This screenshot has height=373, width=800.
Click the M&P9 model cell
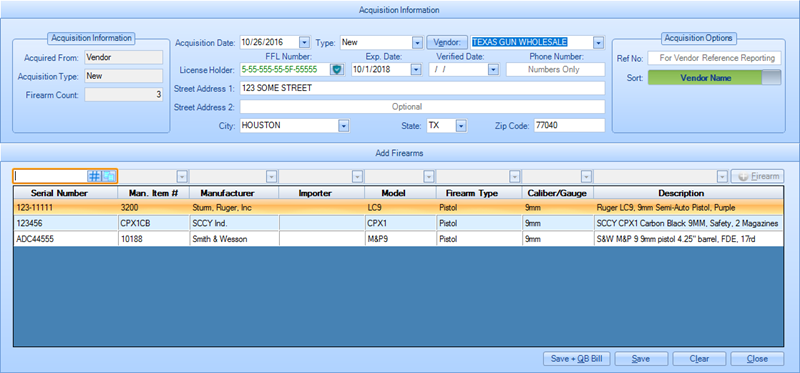point(401,239)
